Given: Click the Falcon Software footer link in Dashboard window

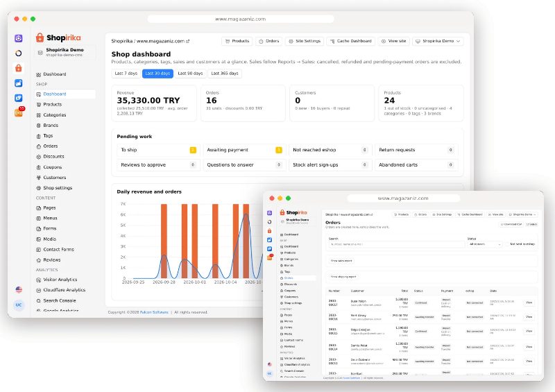Looking at the screenshot, I should [x=154, y=312].
